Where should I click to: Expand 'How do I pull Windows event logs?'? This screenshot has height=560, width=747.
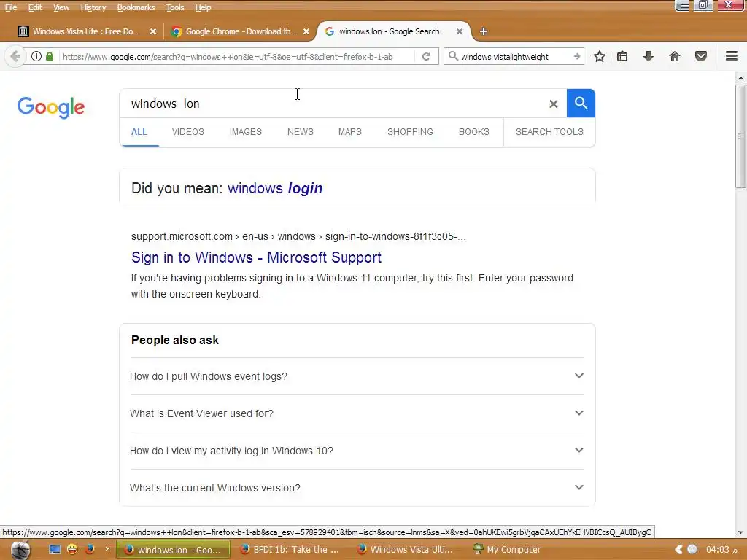click(x=357, y=376)
